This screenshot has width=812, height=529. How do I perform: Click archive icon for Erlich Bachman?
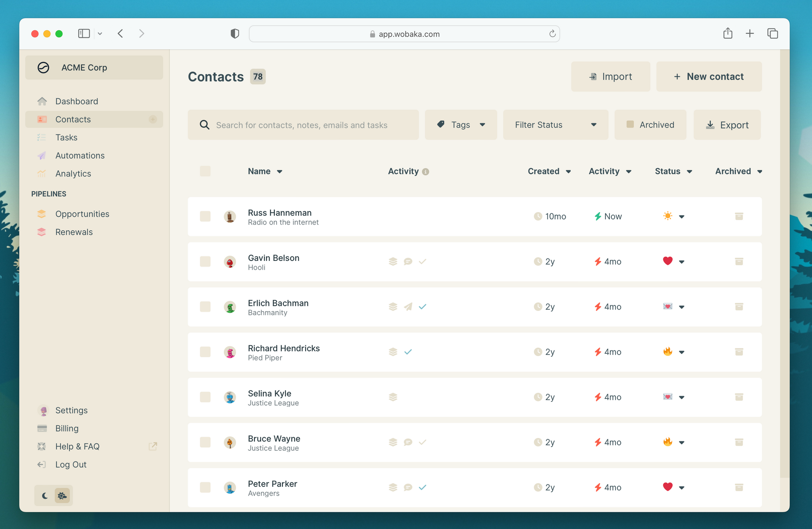point(739,307)
